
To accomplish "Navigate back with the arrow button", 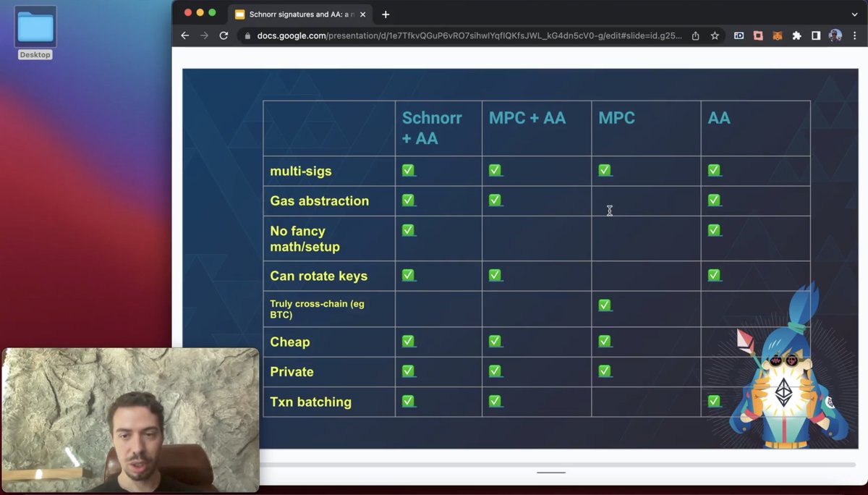I will [185, 35].
